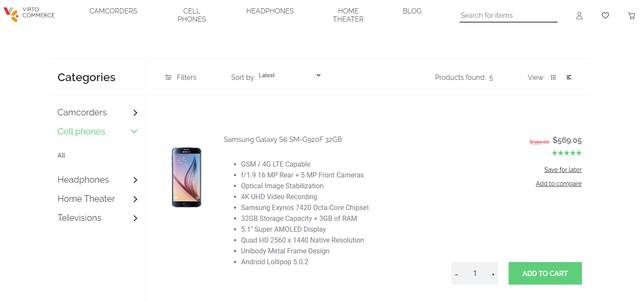644x302 pixels.
Task: Open the Filters panel
Action: pos(181,77)
